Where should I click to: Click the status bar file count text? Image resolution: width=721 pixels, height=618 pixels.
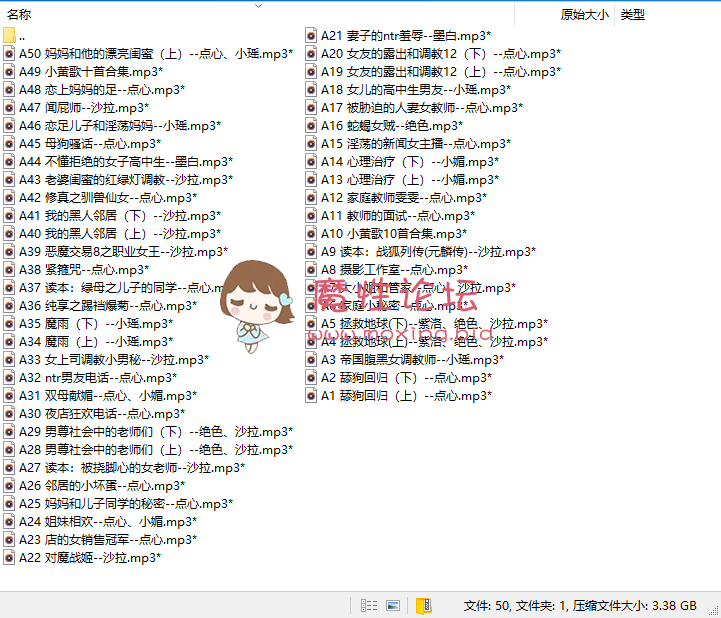pos(580,606)
